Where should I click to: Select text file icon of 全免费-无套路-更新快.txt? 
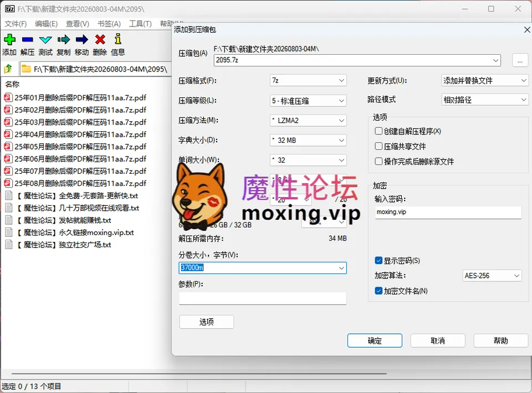9,196
